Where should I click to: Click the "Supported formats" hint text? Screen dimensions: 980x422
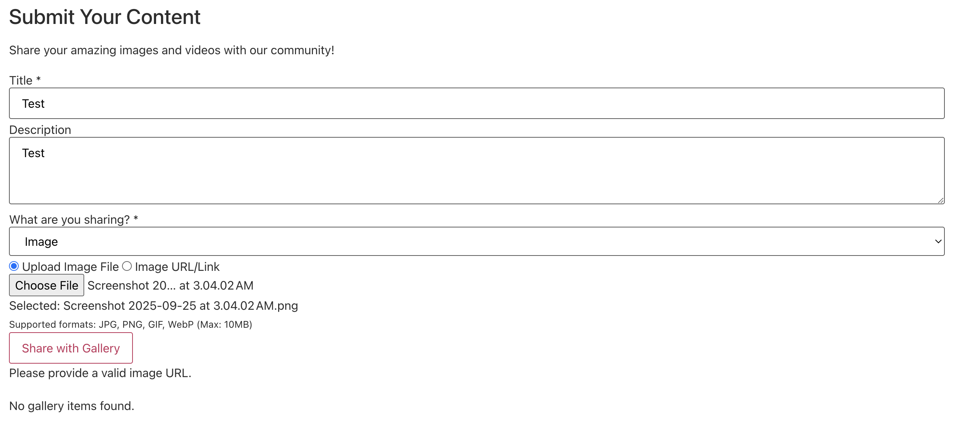(x=131, y=324)
